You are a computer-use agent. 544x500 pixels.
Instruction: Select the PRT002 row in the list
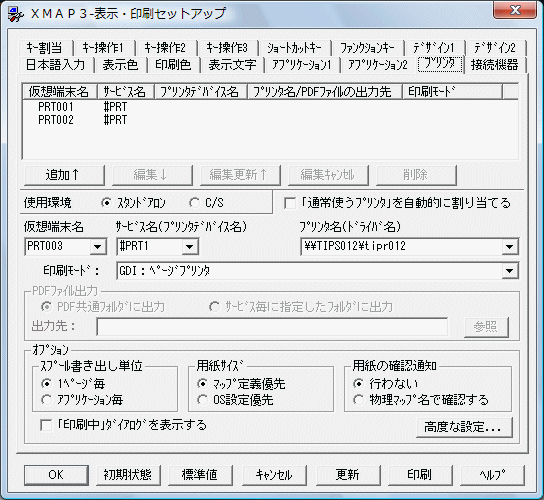[x=271, y=120]
